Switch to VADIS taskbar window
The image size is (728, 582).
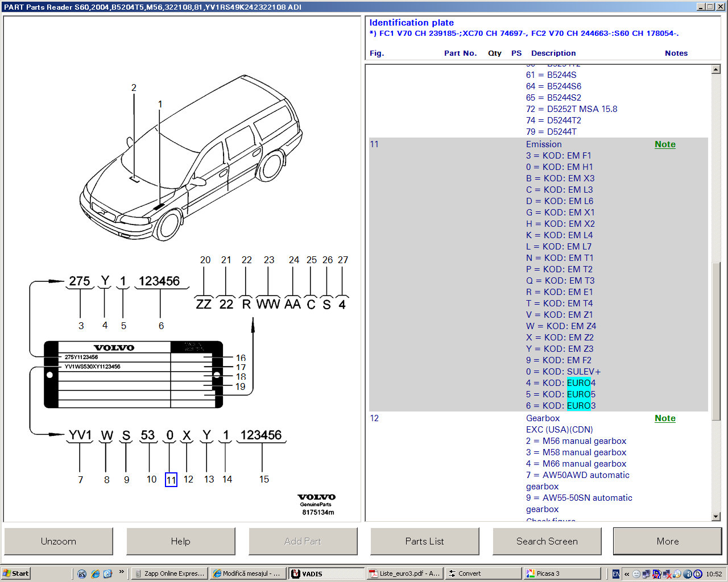326,573
